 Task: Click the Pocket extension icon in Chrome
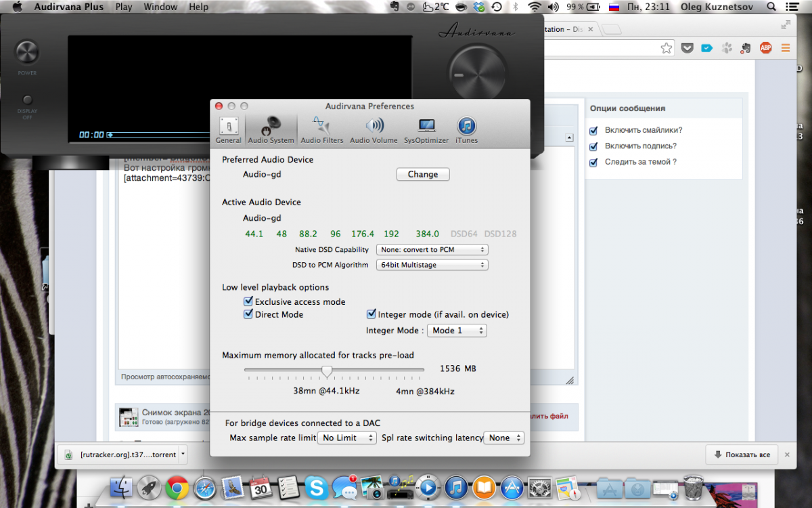tap(687, 47)
